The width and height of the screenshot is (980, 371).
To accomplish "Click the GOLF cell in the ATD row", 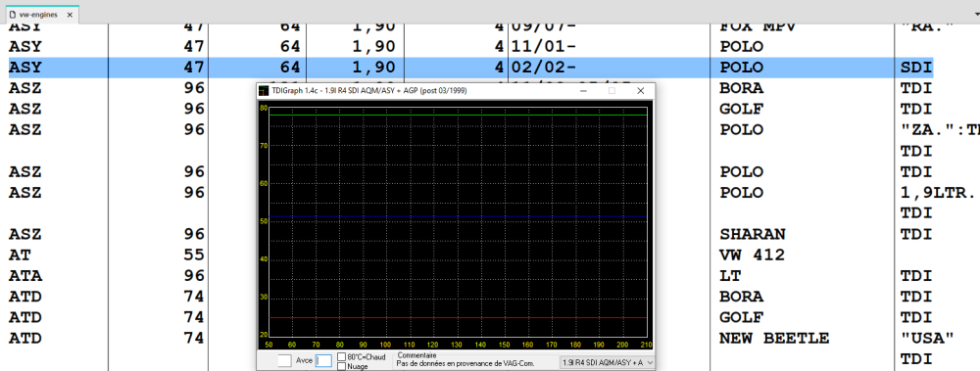I will pyautogui.click(x=741, y=317).
